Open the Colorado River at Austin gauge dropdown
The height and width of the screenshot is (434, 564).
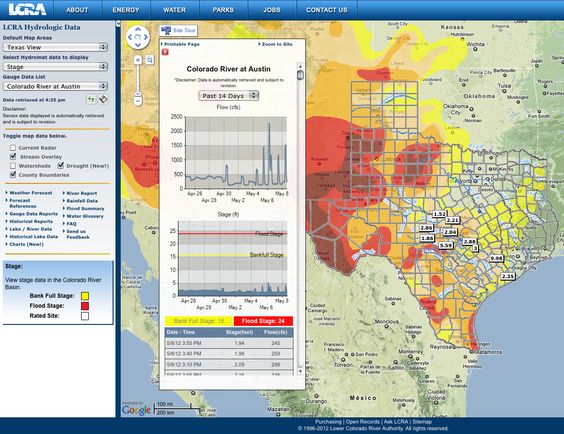(x=55, y=86)
